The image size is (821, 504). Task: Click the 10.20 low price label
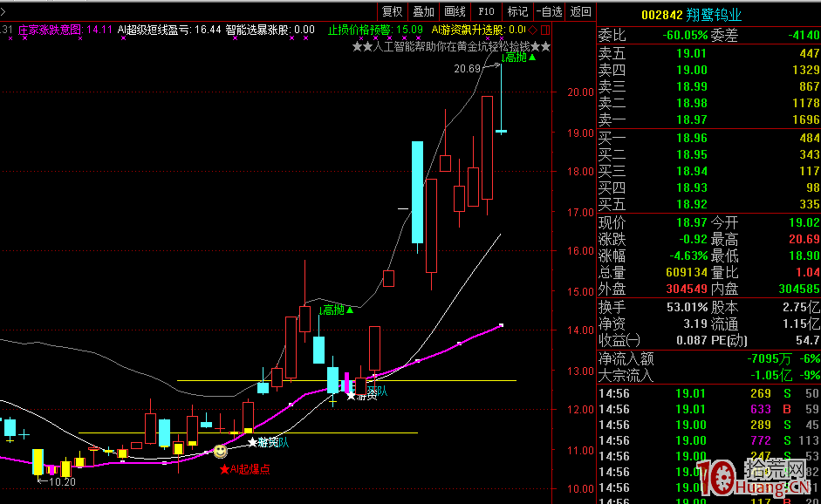click(x=62, y=481)
